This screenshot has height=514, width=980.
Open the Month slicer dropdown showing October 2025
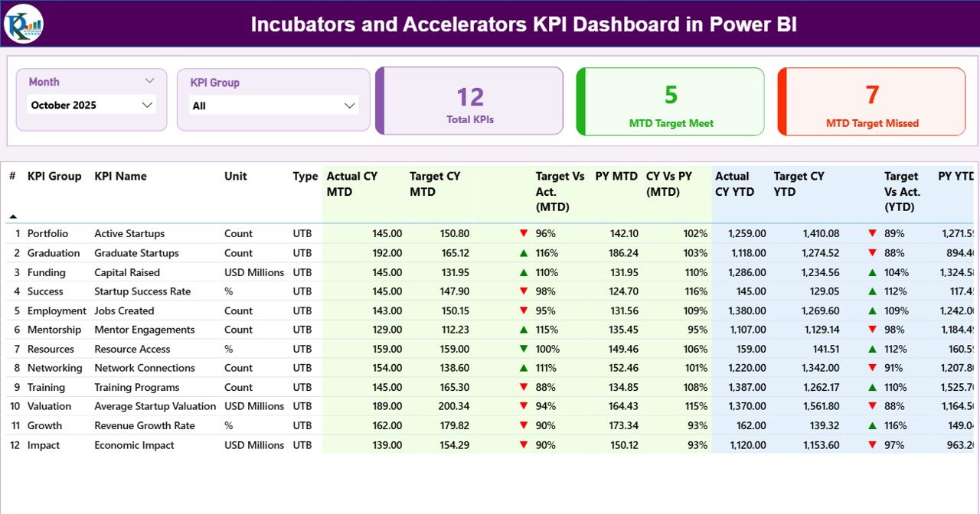(x=90, y=105)
